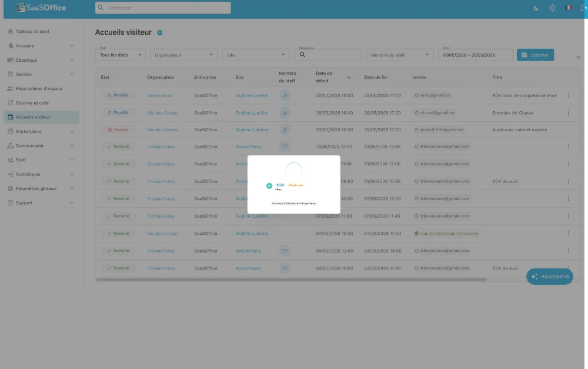The height and width of the screenshot is (369, 588).
Task: Open row menu for visit ending 07/05/2026 11:45
Action: (568, 216)
